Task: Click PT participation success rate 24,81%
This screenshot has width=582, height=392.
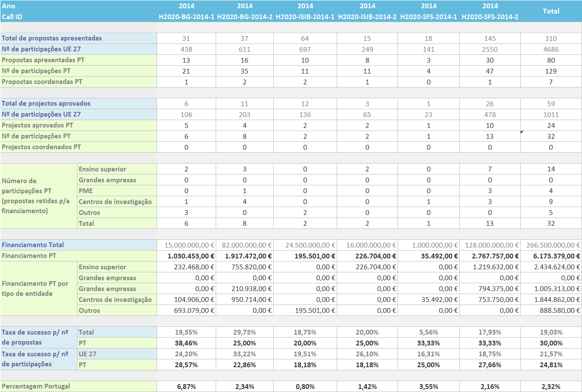Action: 551,365
